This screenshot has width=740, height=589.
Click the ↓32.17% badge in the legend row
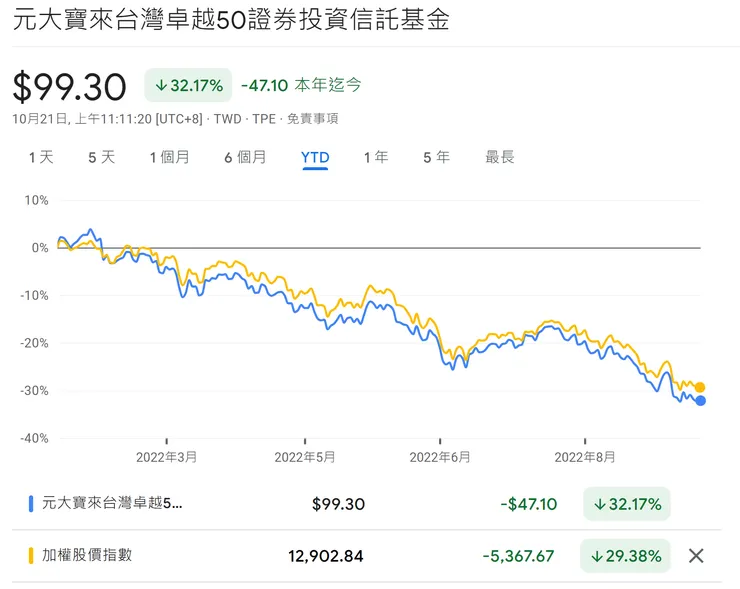click(627, 504)
